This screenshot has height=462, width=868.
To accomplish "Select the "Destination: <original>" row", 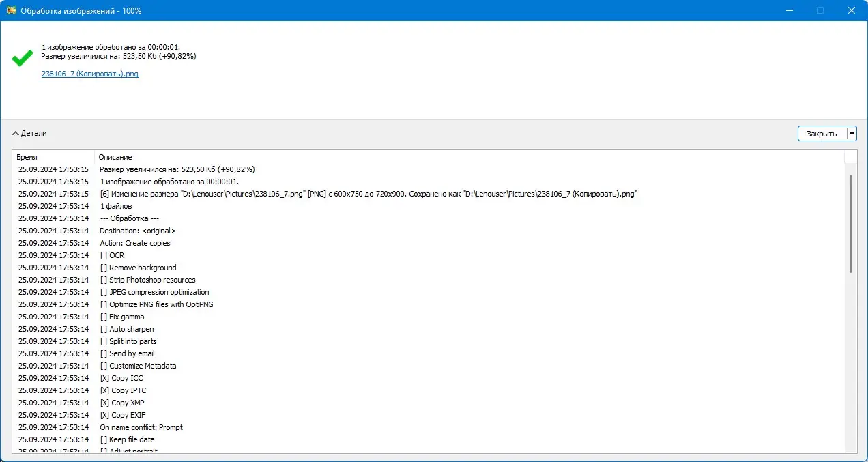I will (x=429, y=231).
